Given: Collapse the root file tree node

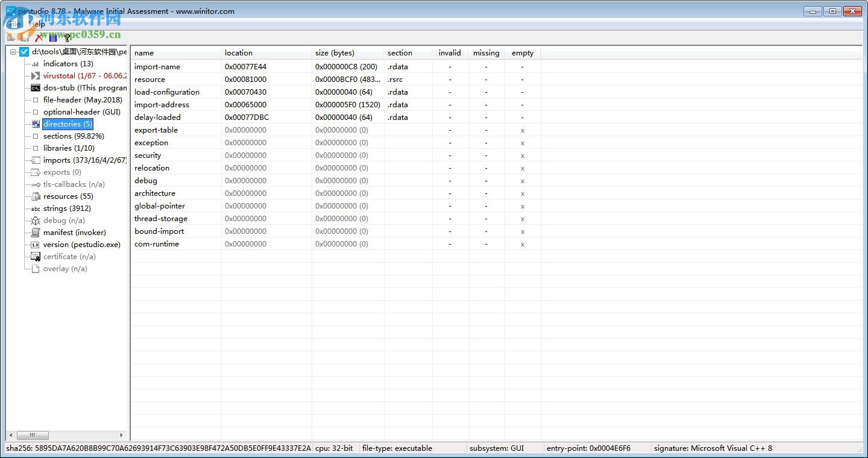Looking at the screenshot, I should [13, 52].
